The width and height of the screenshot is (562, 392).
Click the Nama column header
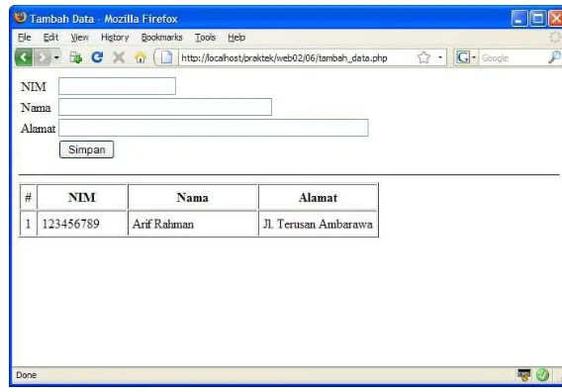point(193,197)
